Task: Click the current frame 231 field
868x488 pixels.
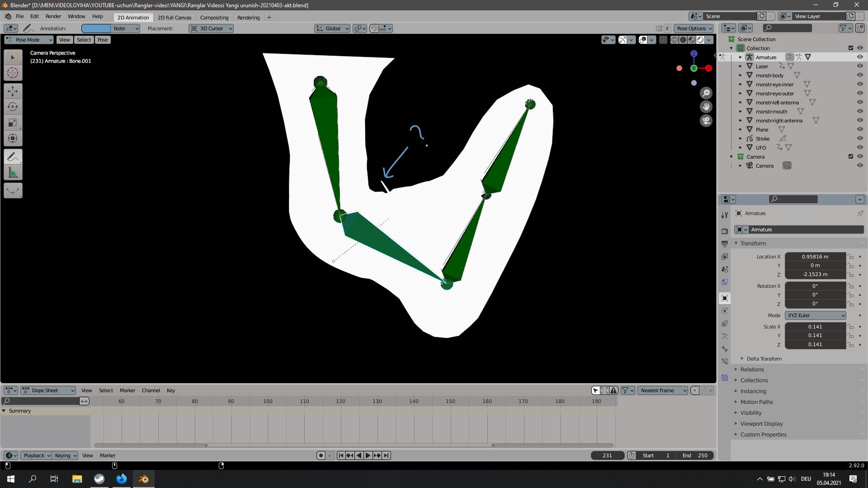Action: pos(607,455)
